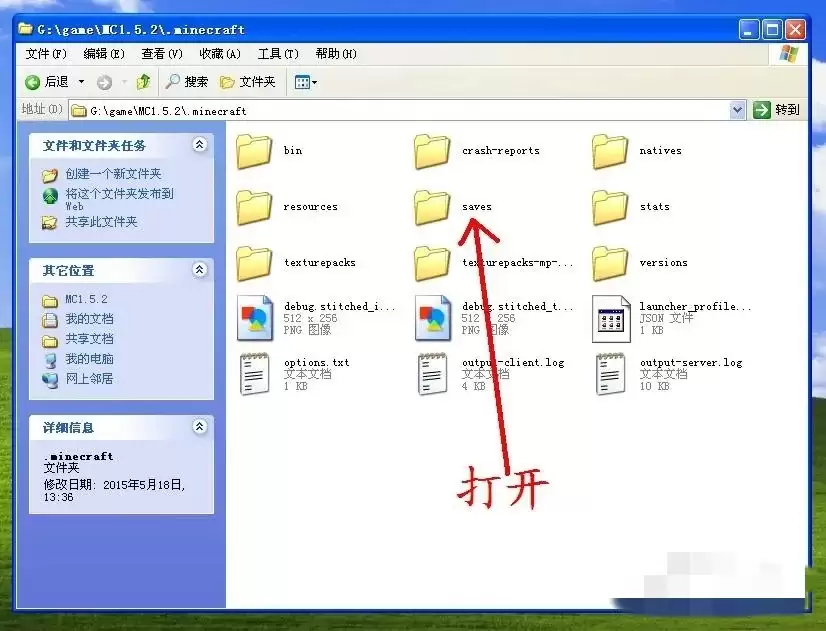This screenshot has height=631, width=826.
Task: Open the crash-reports folder
Action: click(x=432, y=149)
